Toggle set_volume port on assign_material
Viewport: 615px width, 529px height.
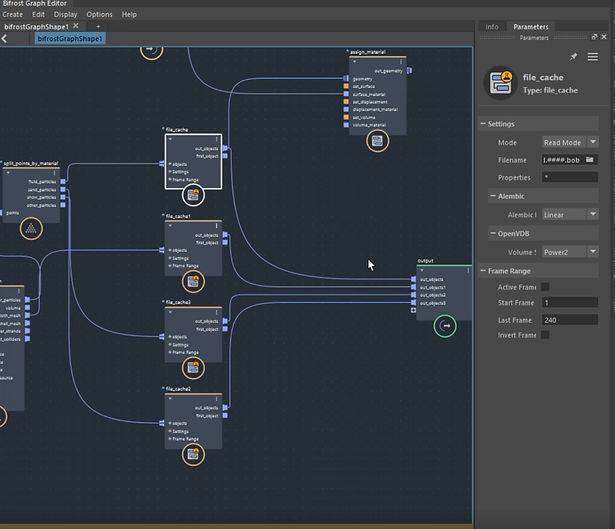point(346,117)
